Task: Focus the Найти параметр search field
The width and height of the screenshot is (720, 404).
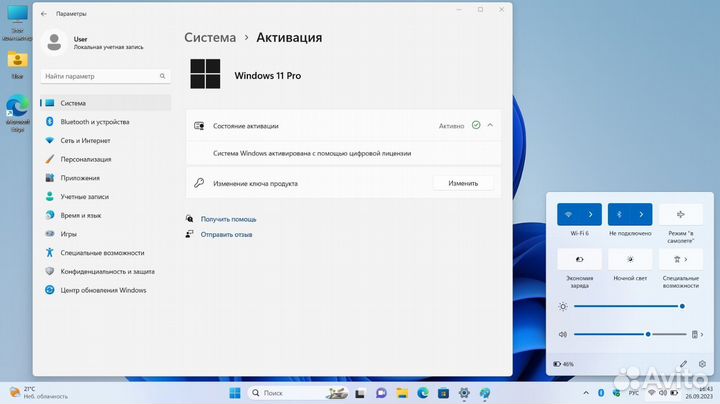Action: (x=105, y=76)
